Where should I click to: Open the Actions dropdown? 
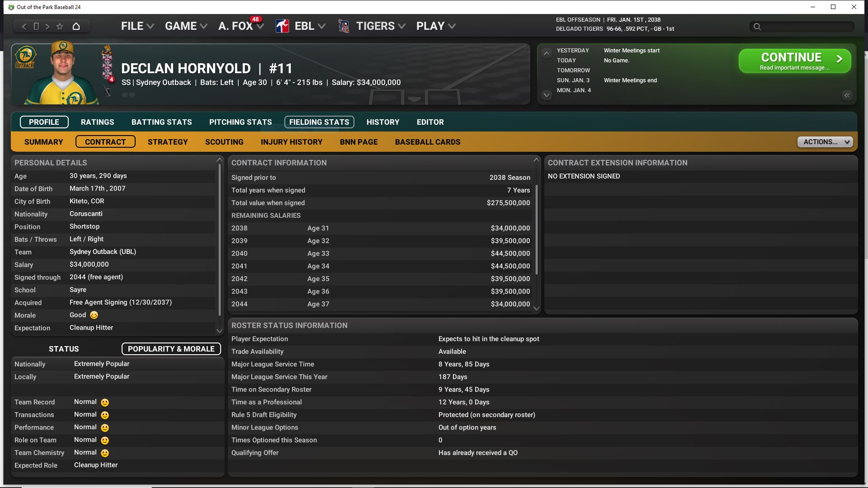pos(825,142)
